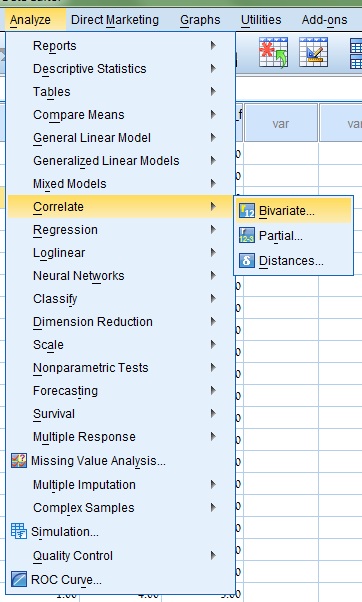Viewport: 362px width, 602px height.
Task: Click the Quality Control submenu arrow
Action: [x=213, y=556]
